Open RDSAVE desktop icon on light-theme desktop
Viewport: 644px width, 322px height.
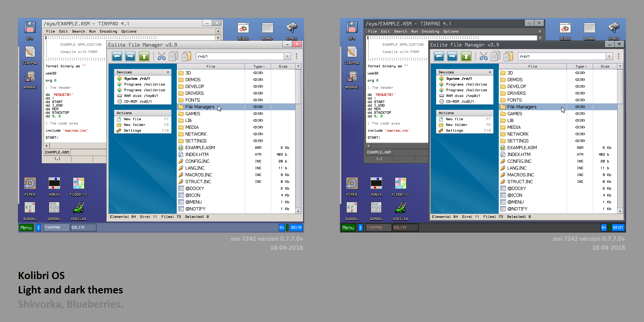coord(30,79)
